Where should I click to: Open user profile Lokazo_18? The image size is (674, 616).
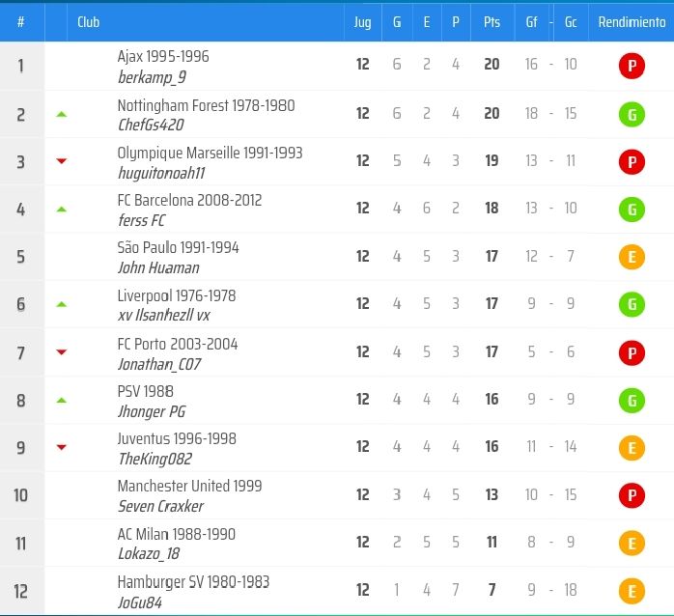149,554
